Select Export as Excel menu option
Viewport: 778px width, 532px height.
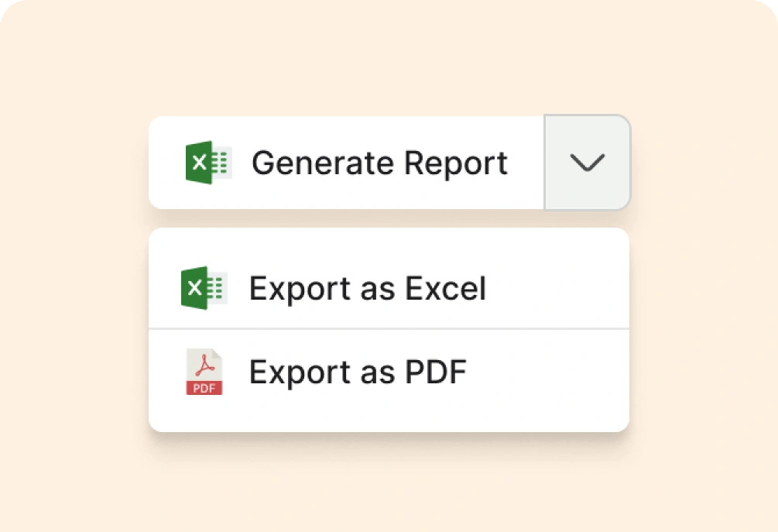tap(367, 289)
